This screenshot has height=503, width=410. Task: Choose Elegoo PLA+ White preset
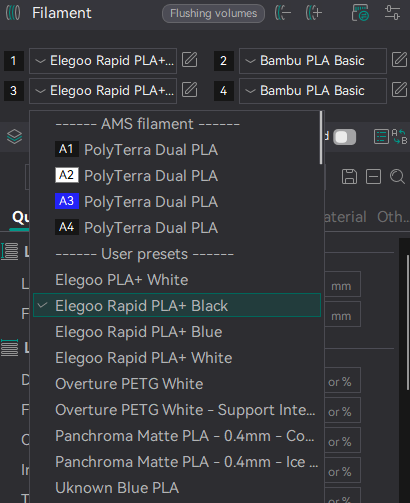point(177,280)
